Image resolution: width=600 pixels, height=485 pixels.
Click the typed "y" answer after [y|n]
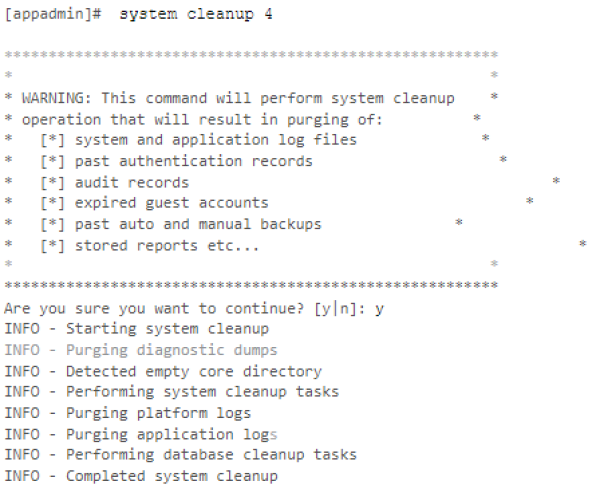coord(379,309)
